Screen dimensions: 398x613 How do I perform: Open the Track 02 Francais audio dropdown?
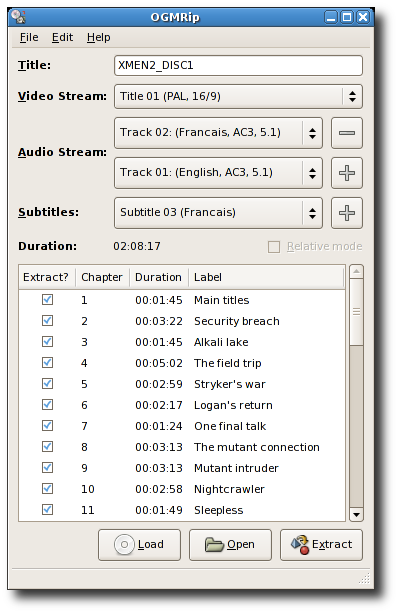click(218, 133)
